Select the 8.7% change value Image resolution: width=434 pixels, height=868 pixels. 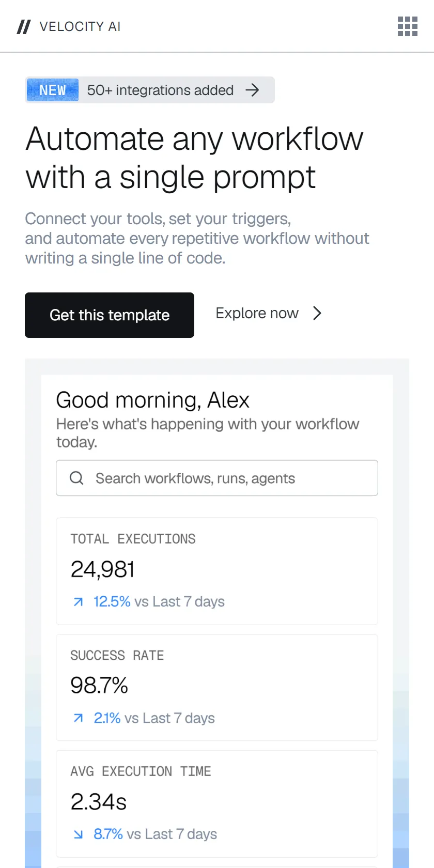pyautogui.click(x=108, y=834)
